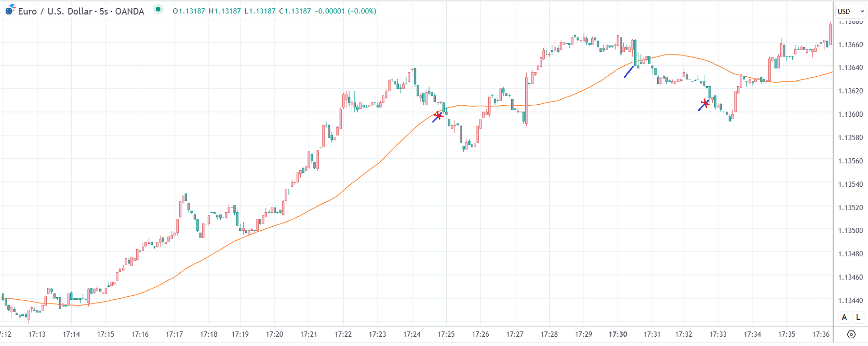Open chart settings hexagon icon
868x346 pixels.
pyautogui.click(x=851, y=334)
